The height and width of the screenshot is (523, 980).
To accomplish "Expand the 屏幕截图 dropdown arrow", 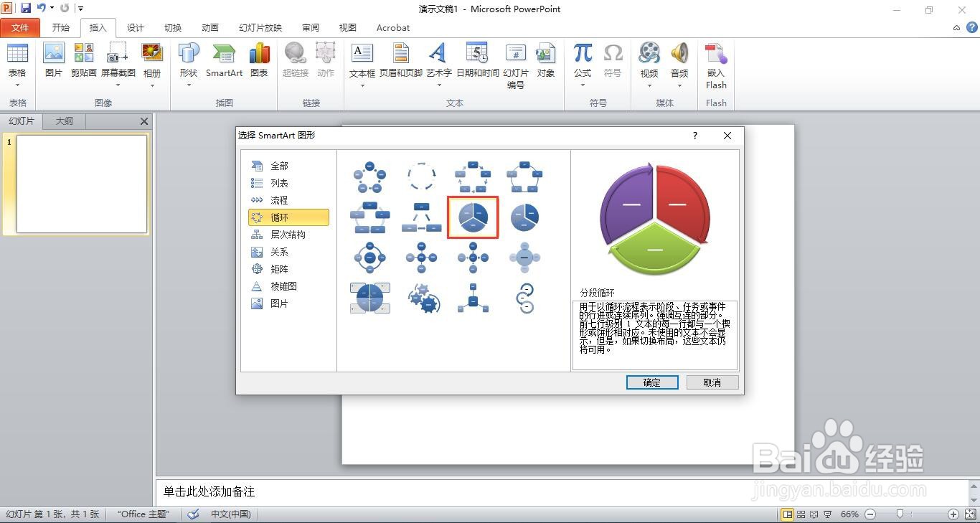I will 118,85.
